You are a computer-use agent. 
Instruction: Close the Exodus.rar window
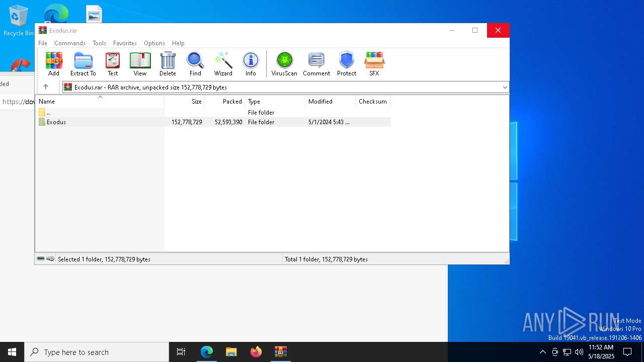(x=498, y=30)
